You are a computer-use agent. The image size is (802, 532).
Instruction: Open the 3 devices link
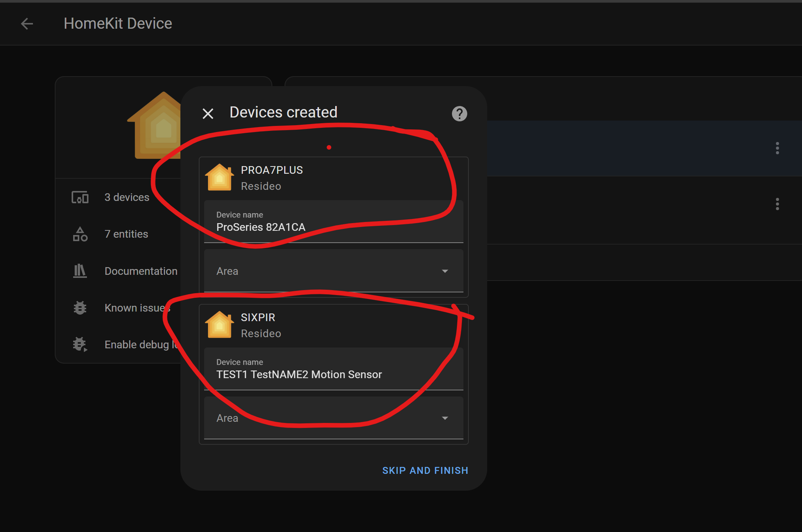127,197
